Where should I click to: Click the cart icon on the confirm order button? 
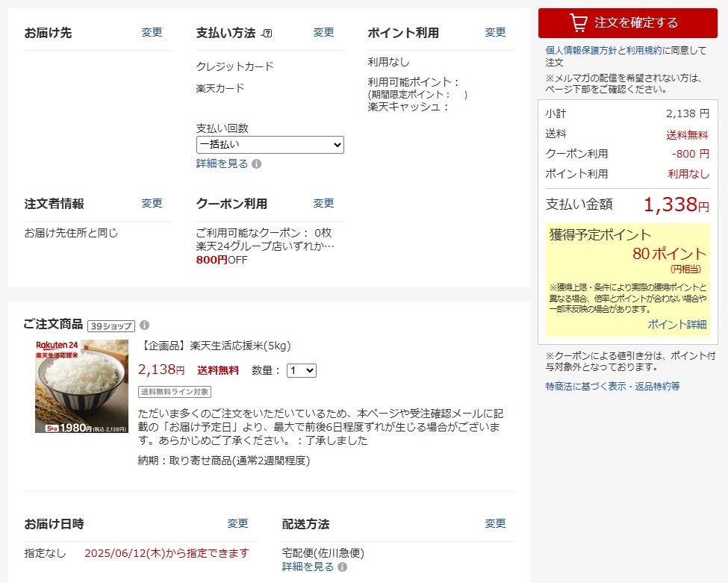(579, 22)
